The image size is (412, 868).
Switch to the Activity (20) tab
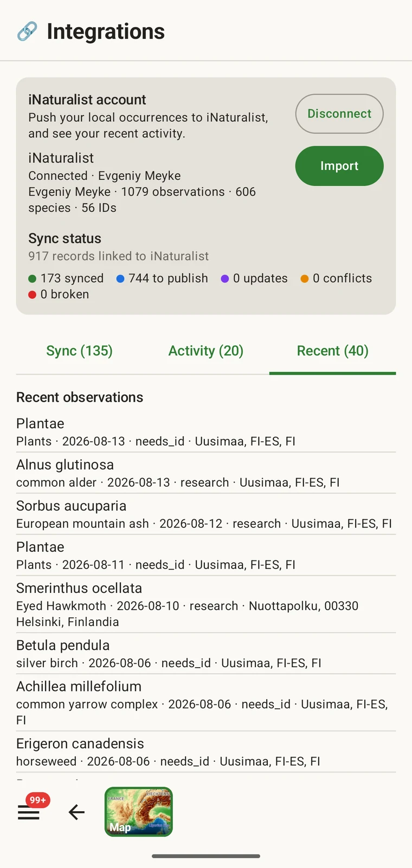206,351
